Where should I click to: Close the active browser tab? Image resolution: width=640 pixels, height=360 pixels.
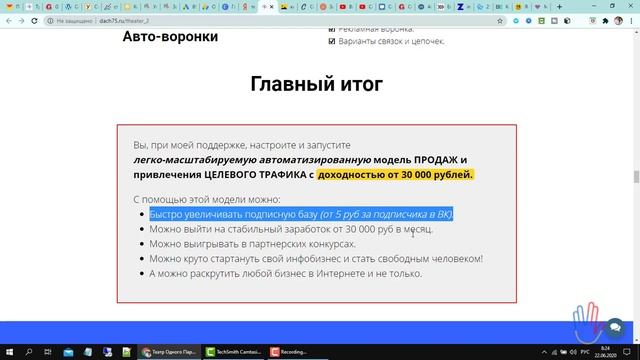point(271,7)
